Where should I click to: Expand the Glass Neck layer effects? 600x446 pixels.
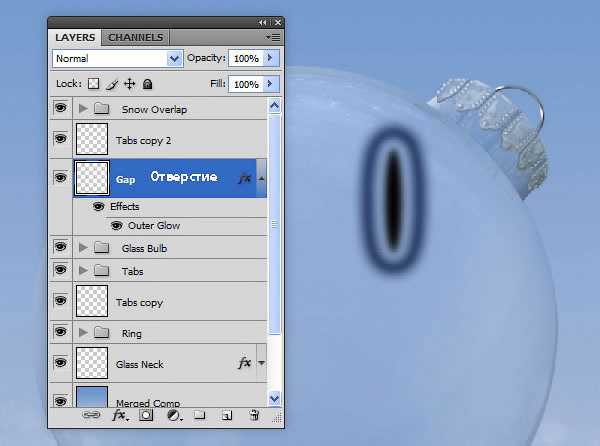262,363
